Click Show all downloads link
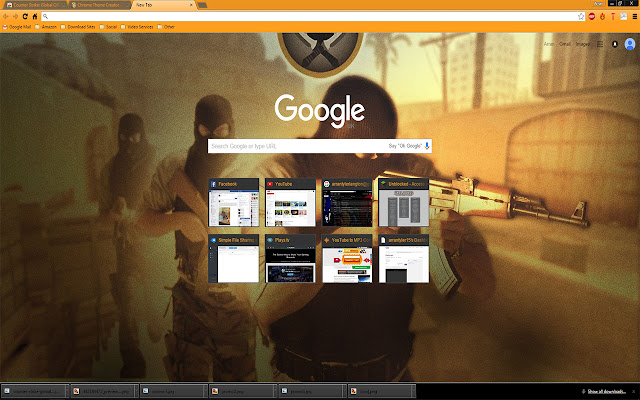The width and height of the screenshot is (640, 400). click(606, 391)
